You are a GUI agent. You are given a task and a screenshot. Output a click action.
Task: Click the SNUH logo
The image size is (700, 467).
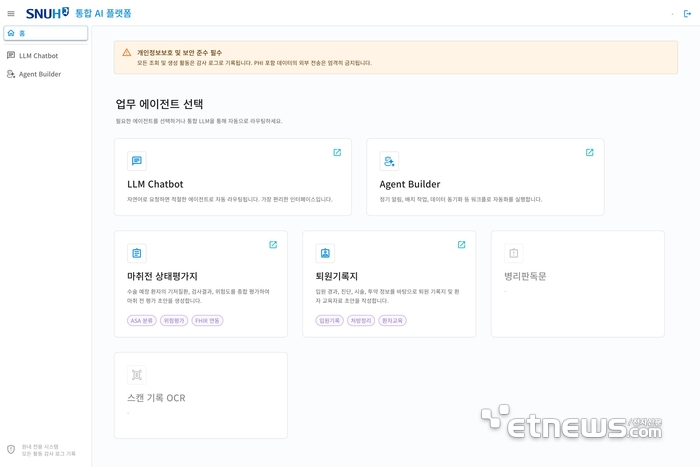pyautogui.click(x=47, y=13)
